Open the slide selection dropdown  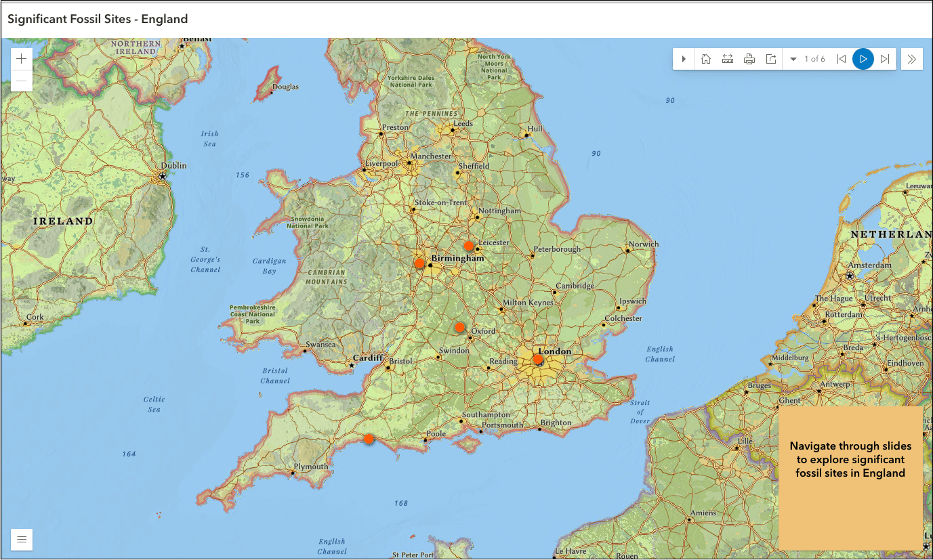pyautogui.click(x=793, y=59)
